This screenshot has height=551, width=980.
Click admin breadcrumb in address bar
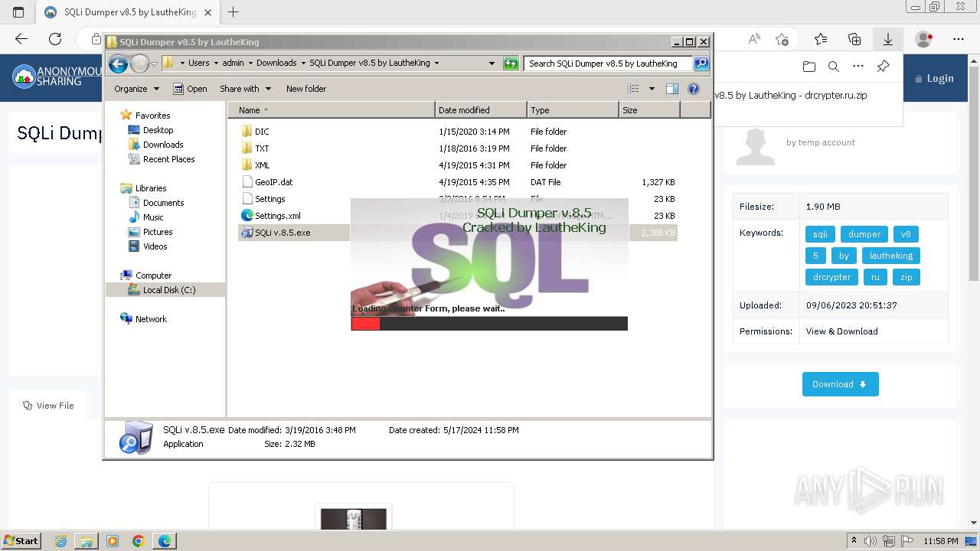tap(233, 64)
